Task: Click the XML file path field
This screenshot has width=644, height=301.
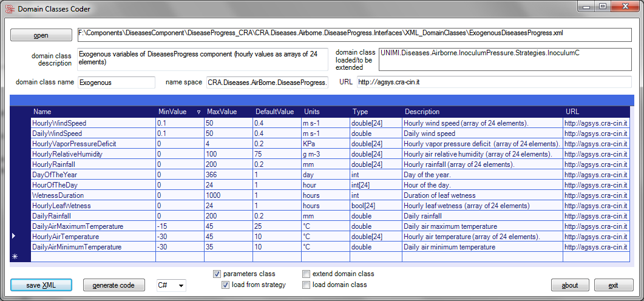Action: pos(354,35)
